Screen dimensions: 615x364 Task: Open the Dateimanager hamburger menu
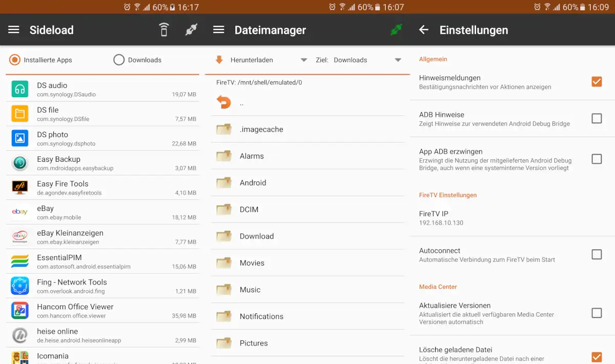[x=219, y=30]
